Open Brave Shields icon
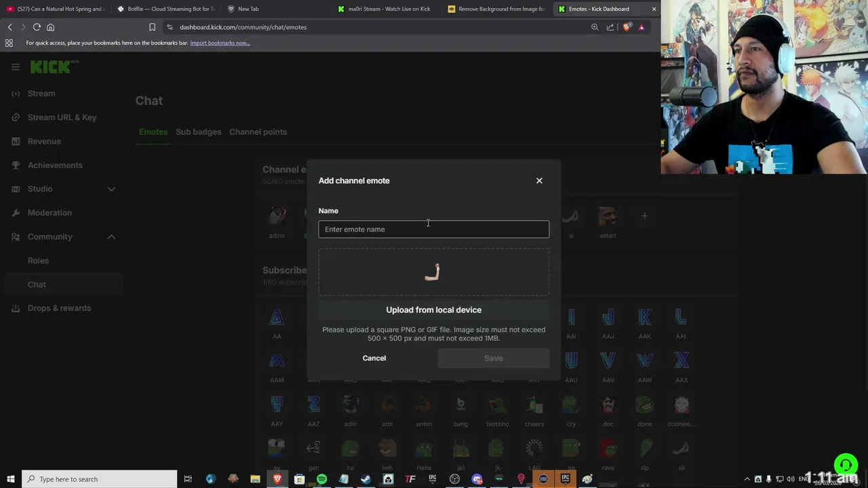 point(627,27)
